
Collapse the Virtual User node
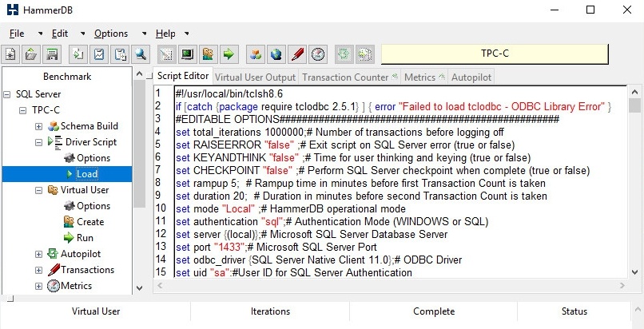[x=38, y=190]
